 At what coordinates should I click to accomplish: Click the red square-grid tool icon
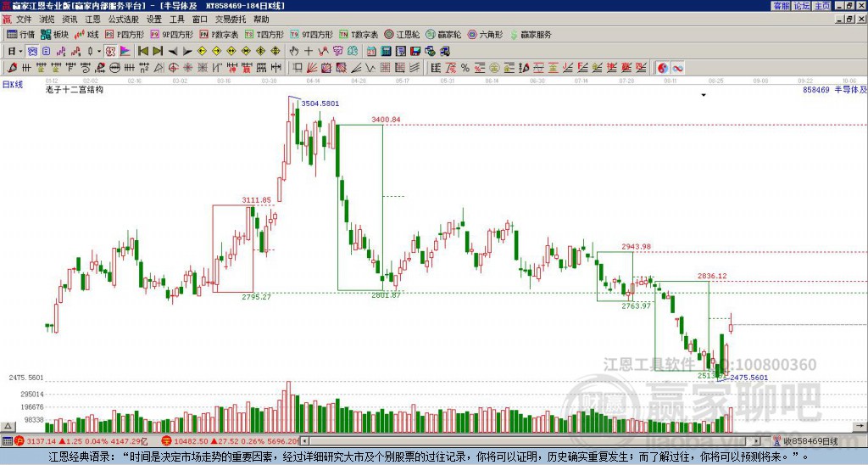pyautogui.click(x=384, y=68)
